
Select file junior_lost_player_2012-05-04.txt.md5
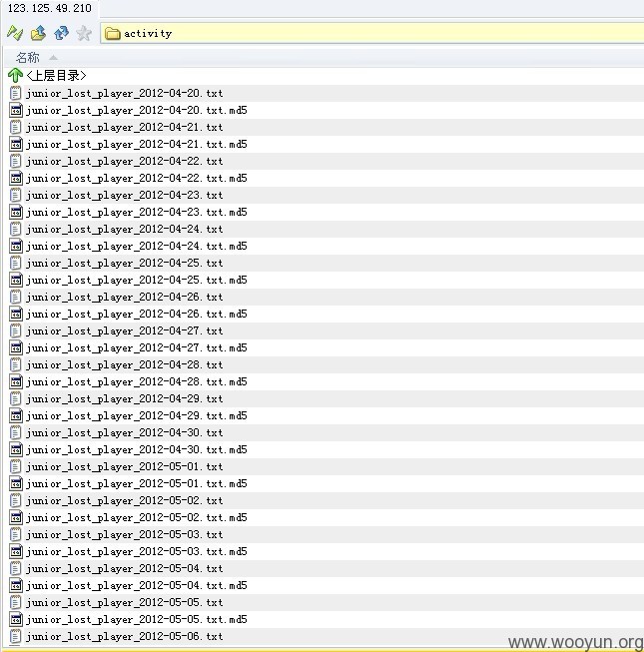[x=137, y=585]
